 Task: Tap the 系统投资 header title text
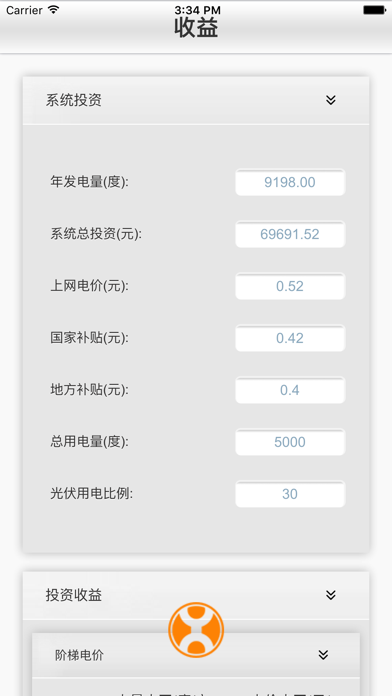tap(74, 100)
